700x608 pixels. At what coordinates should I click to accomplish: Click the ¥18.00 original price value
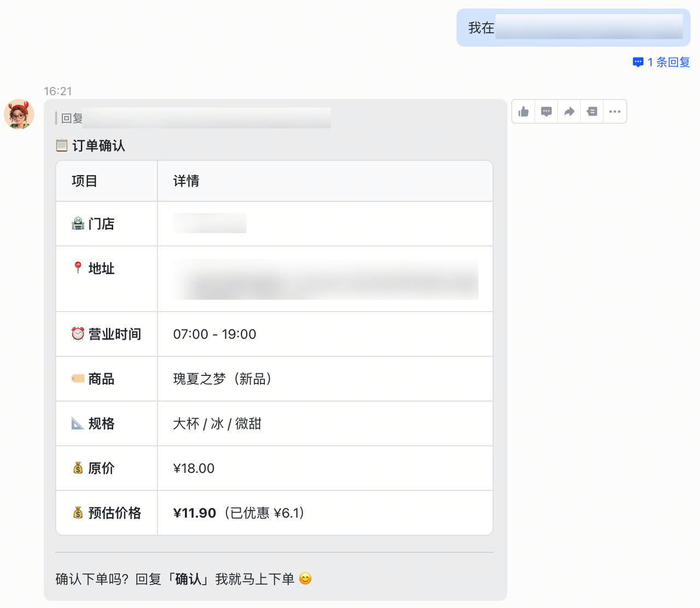click(x=194, y=468)
